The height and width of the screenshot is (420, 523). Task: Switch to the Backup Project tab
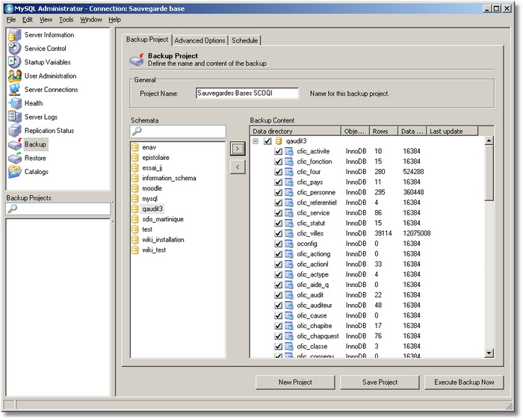tap(147, 40)
